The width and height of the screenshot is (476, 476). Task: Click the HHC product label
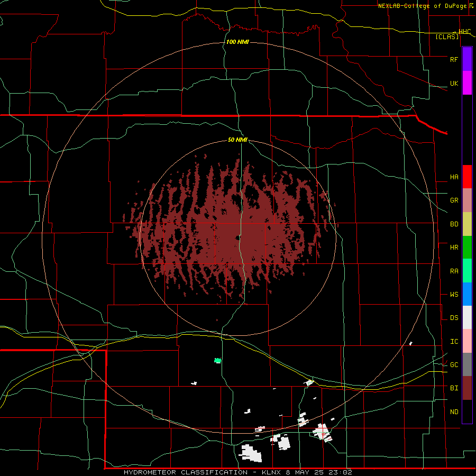464,32
